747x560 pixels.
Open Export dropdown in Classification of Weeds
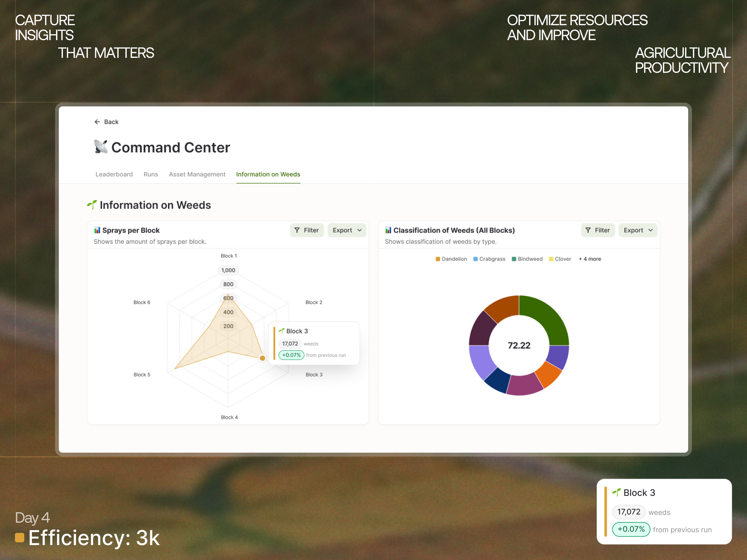637,230
